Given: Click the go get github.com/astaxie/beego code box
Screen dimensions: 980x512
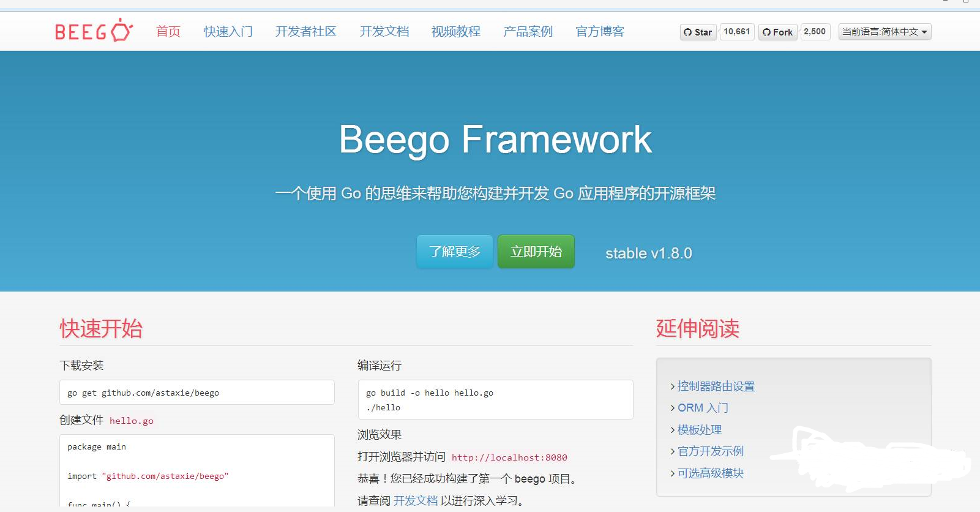Looking at the screenshot, I should pyautogui.click(x=197, y=393).
